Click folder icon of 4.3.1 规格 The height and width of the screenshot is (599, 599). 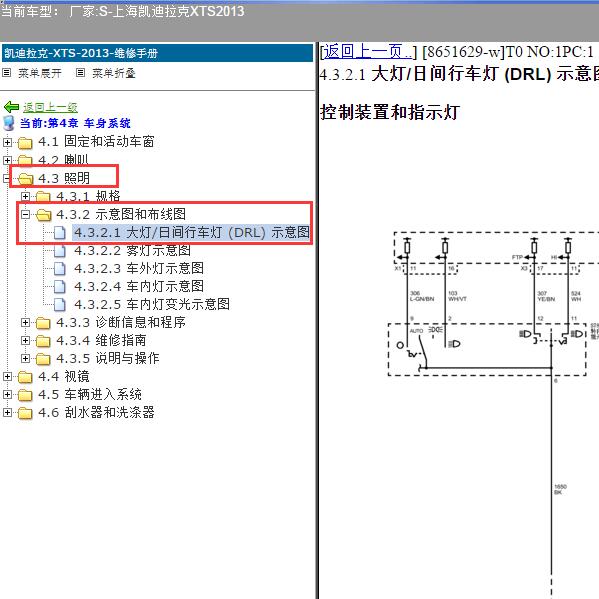coord(43,197)
